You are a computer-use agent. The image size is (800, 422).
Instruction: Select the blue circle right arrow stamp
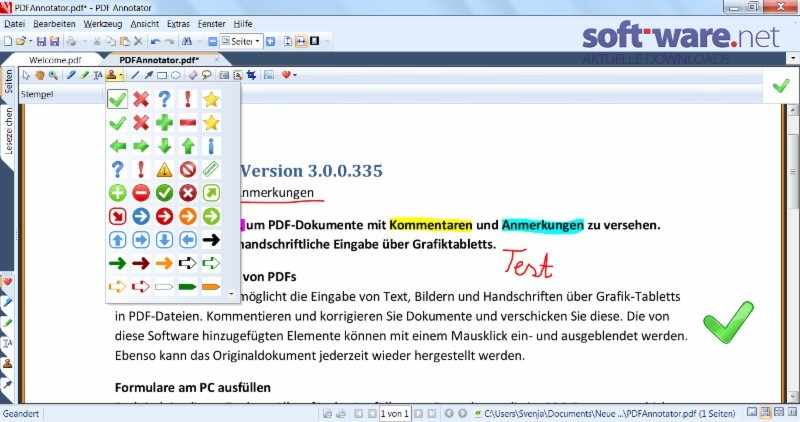[x=141, y=216]
